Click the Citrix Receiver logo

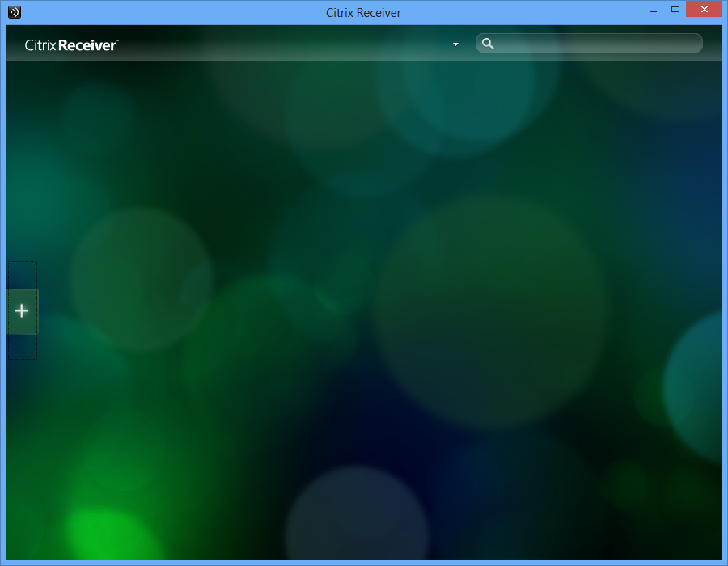coord(71,45)
